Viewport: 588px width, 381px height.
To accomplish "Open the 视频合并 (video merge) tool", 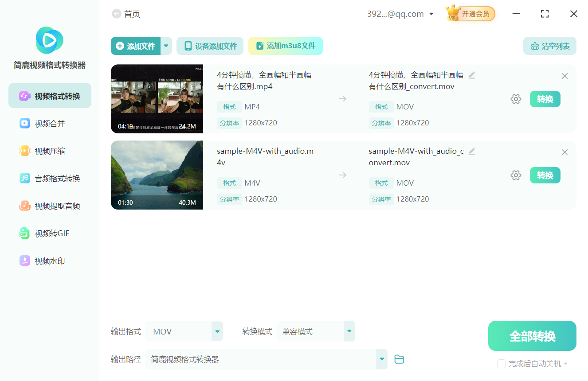I will (49, 123).
